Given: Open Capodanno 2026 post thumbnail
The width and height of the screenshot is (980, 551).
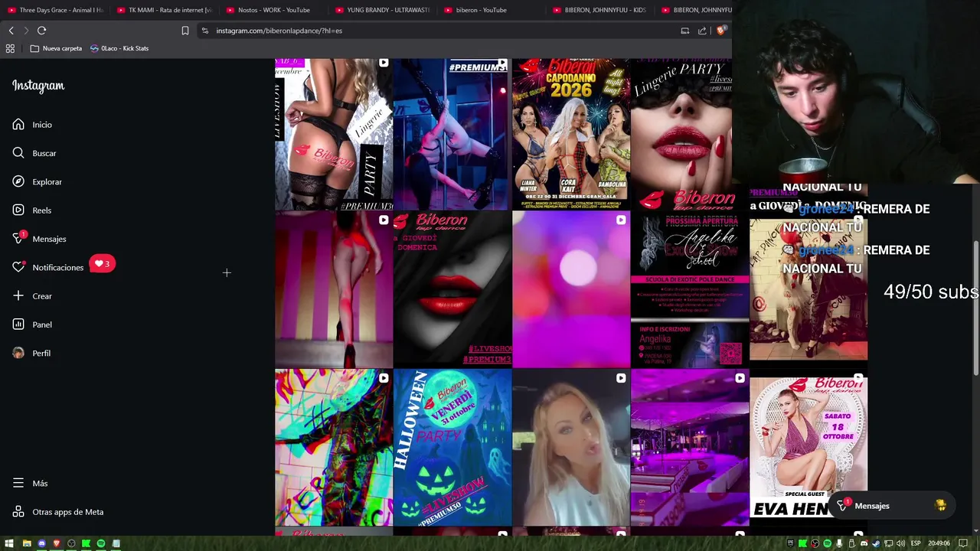Looking at the screenshot, I should click(x=570, y=134).
